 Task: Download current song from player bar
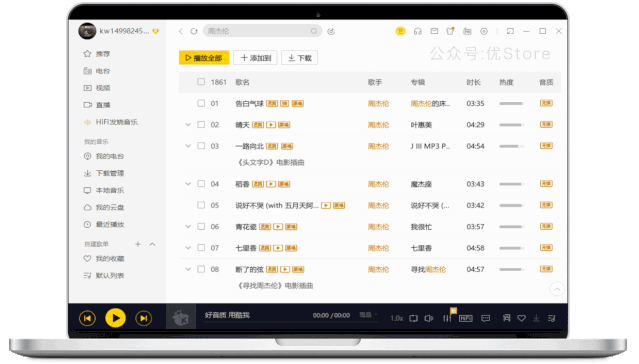pos(536,318)
